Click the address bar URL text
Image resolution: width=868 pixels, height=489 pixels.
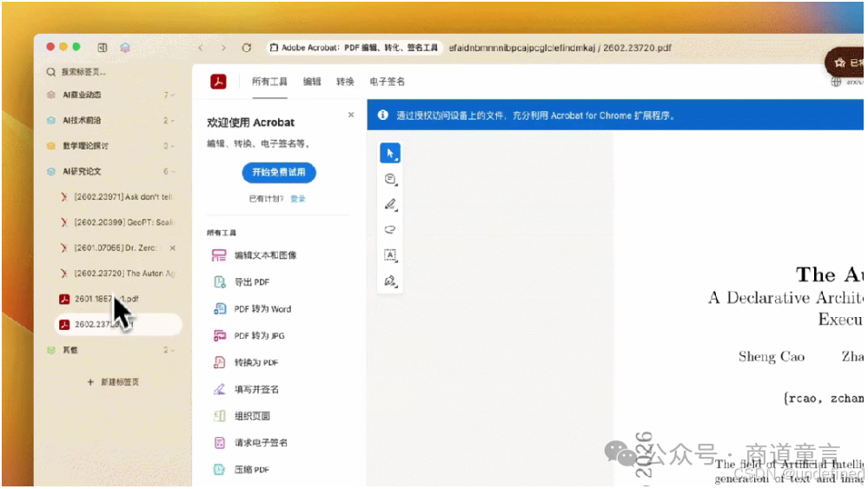559,48
